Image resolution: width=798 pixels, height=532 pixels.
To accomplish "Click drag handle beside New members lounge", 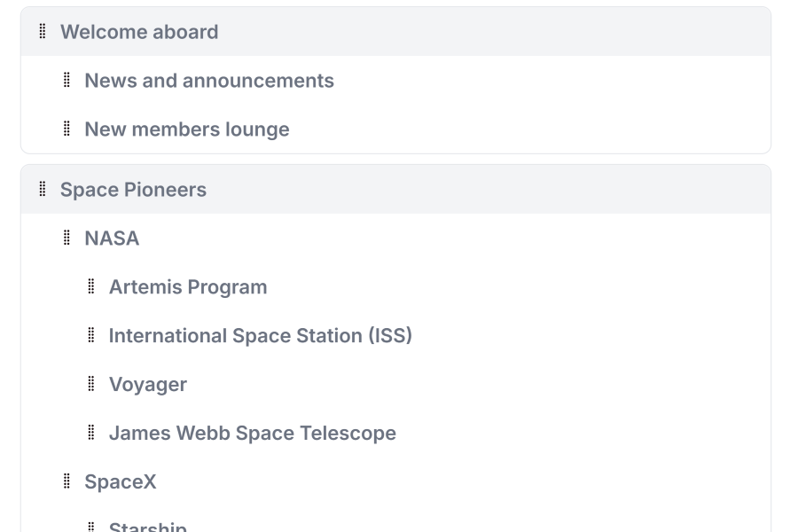I will (x=66, y=129).
